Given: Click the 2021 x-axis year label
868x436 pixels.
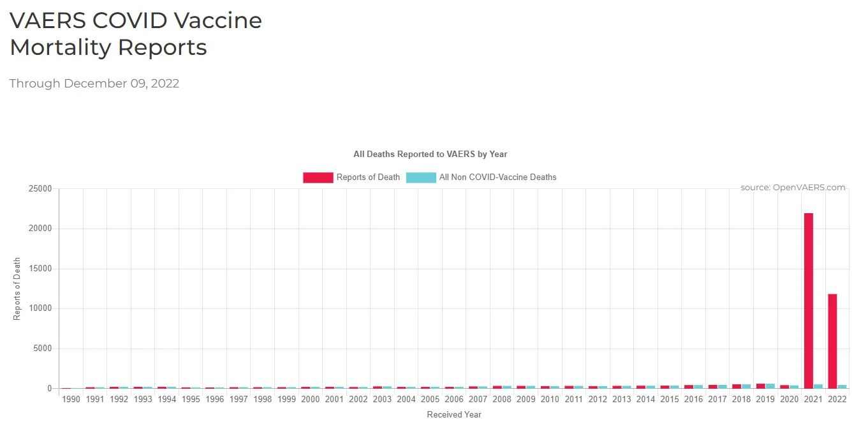Looking at the screenshot, I should point(813,399).
